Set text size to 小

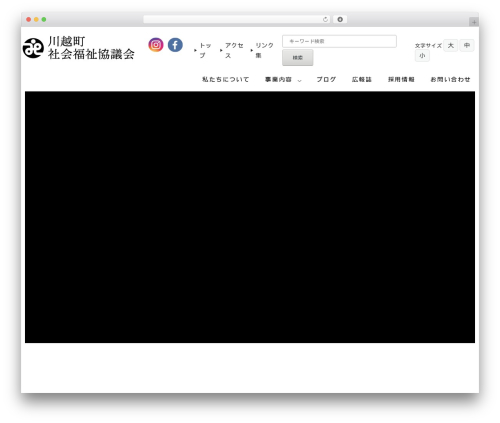422,56
